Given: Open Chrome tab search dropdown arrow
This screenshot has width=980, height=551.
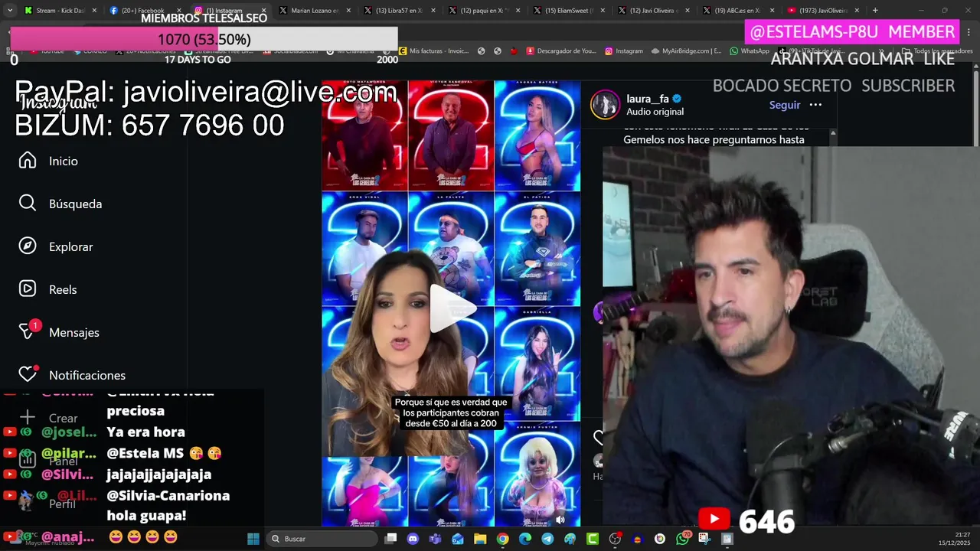Looking at the screenshot, I should point(10,11).
